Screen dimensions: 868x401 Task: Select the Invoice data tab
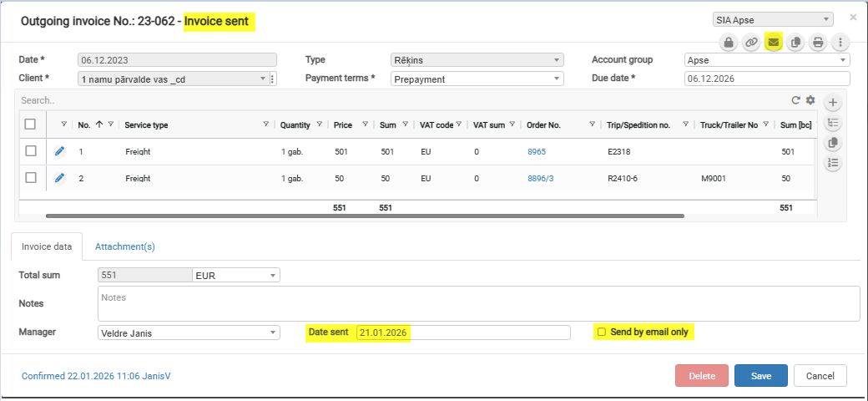(x=47, y=246)
